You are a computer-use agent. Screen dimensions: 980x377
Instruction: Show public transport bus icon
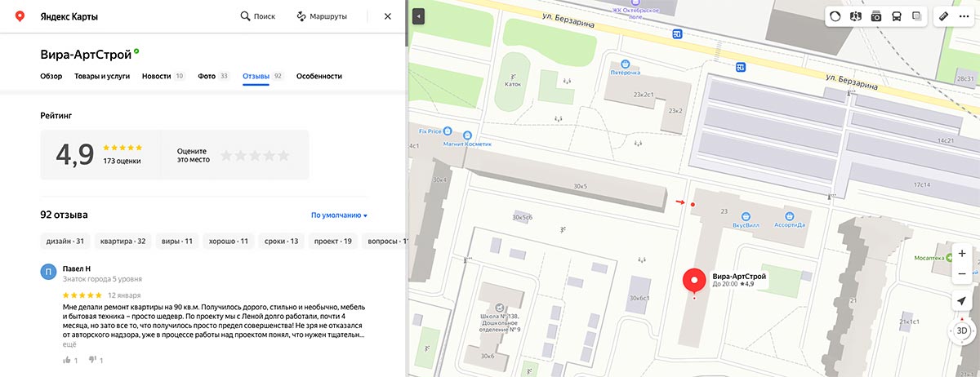[897, 16]
